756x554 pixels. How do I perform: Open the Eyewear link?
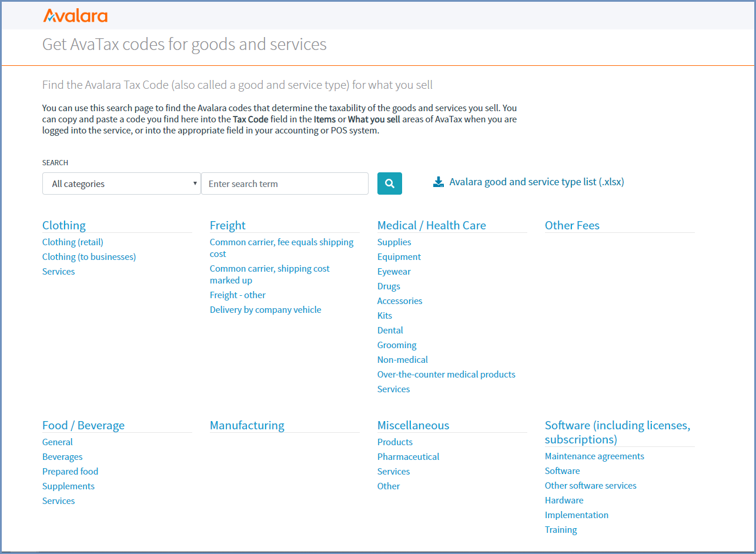[394, 272]
